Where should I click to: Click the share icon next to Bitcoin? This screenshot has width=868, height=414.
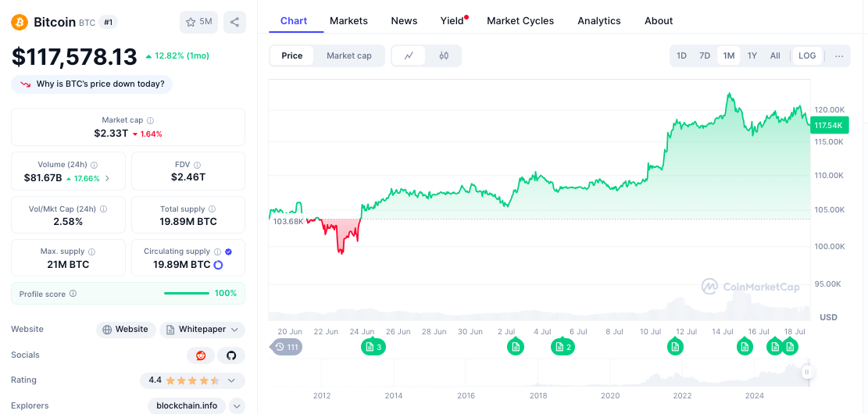(234, 22)
